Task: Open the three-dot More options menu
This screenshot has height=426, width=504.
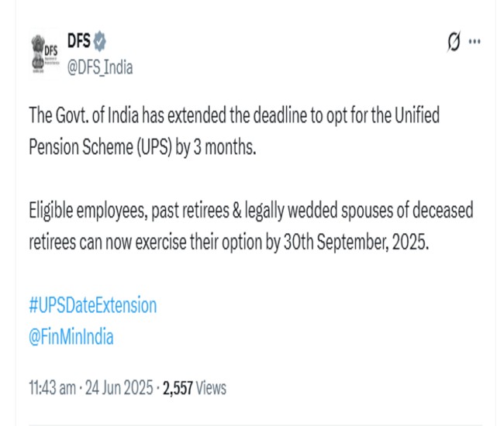Action: pyautogui.click(x=474, y=42)
